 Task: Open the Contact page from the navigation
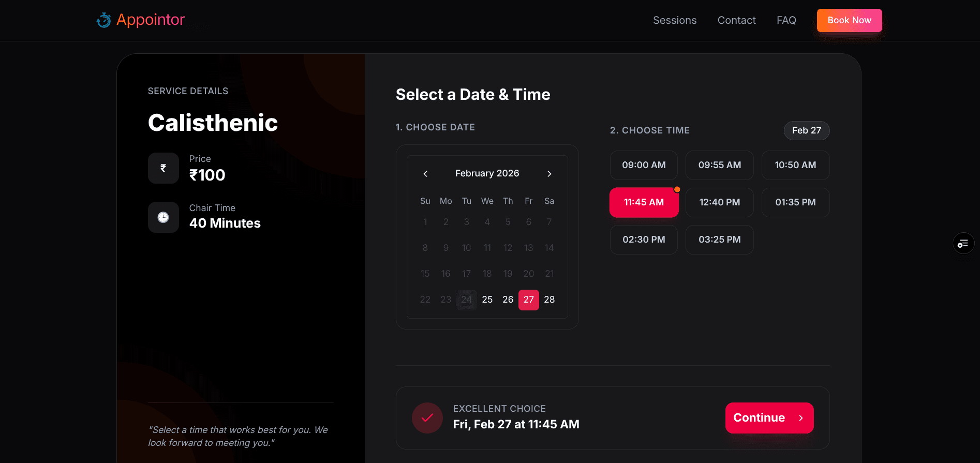736,20
